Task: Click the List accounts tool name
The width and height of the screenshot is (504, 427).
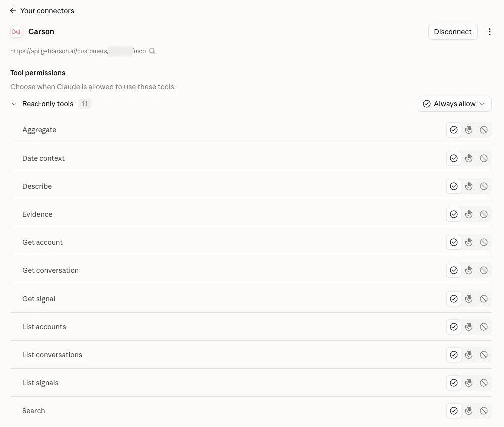Action: pyautogui.click(x=44, y=327)
